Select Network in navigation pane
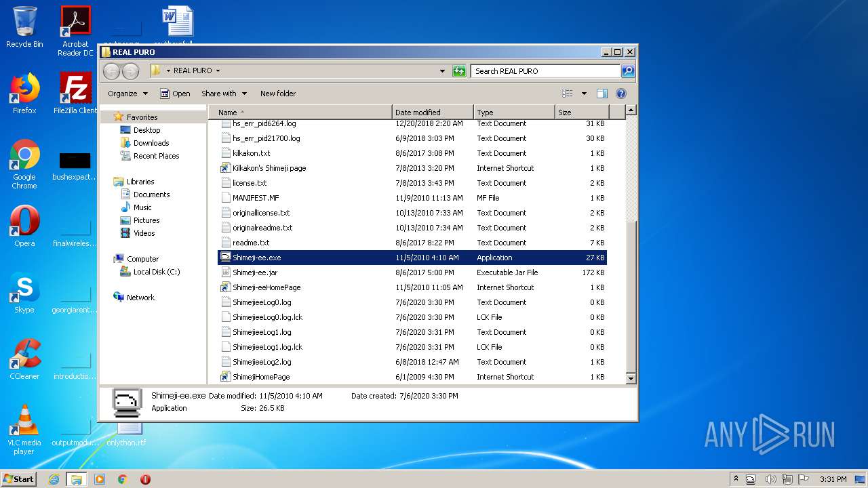 [x=140, y=298]
